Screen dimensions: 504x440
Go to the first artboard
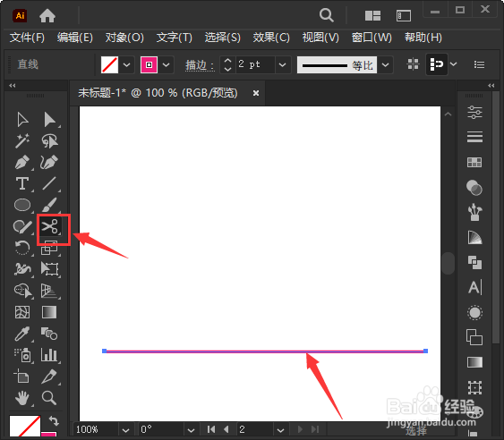211,429
